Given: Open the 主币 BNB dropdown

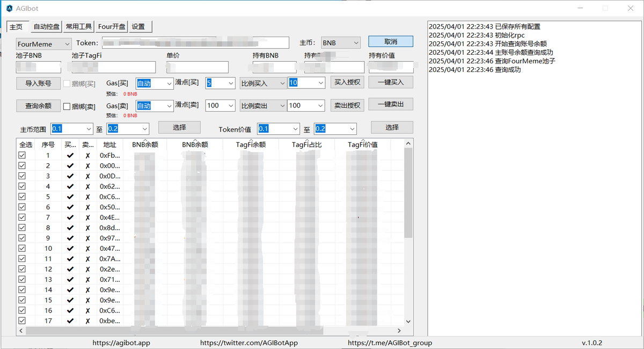Looking at the screenshot, I should point(340,43).
